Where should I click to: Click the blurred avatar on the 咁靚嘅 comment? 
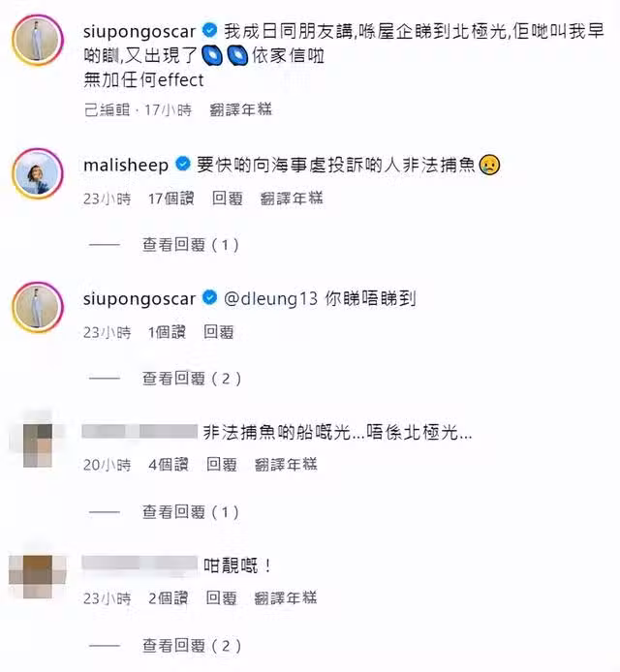[x=38, y=575]
